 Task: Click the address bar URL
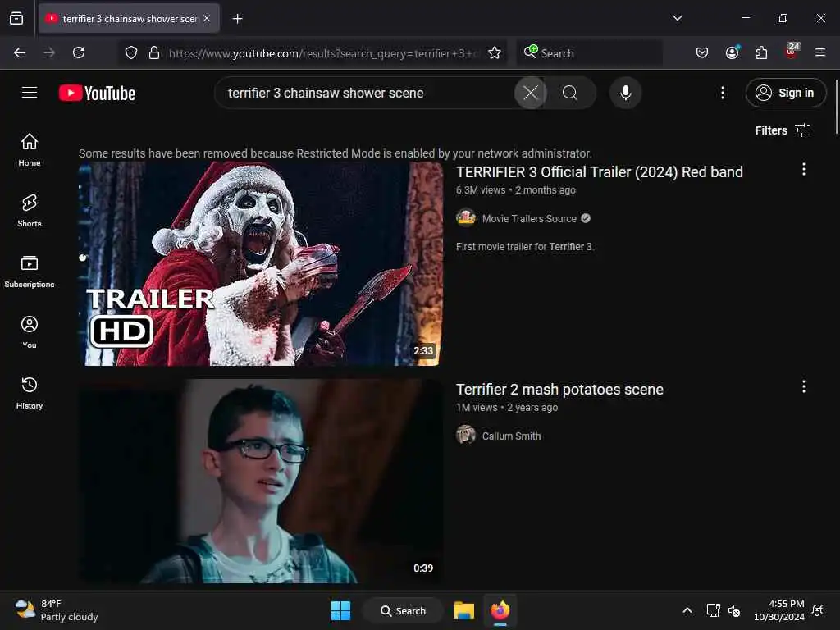click(322, 53)
